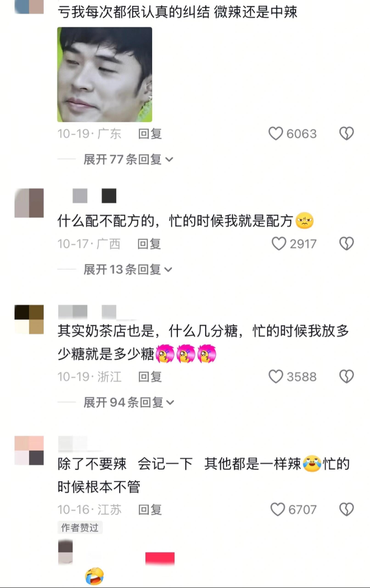The image size is (370, 588).
Task: Reply to the 10-19 浙江 comment
Action: [x=150, y=377]
